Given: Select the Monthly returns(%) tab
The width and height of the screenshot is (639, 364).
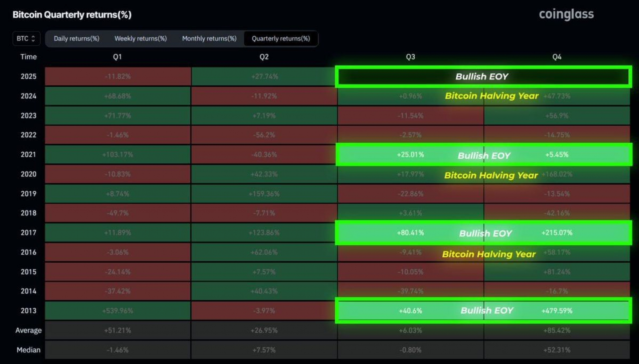Looking at the screenshot, I should pos(209,39).
